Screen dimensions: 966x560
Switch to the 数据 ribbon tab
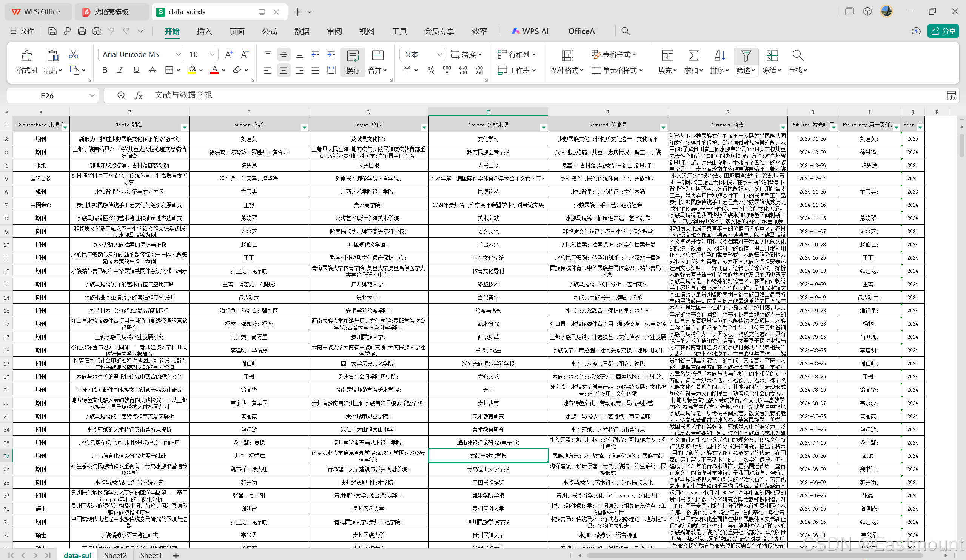point(302,31)
